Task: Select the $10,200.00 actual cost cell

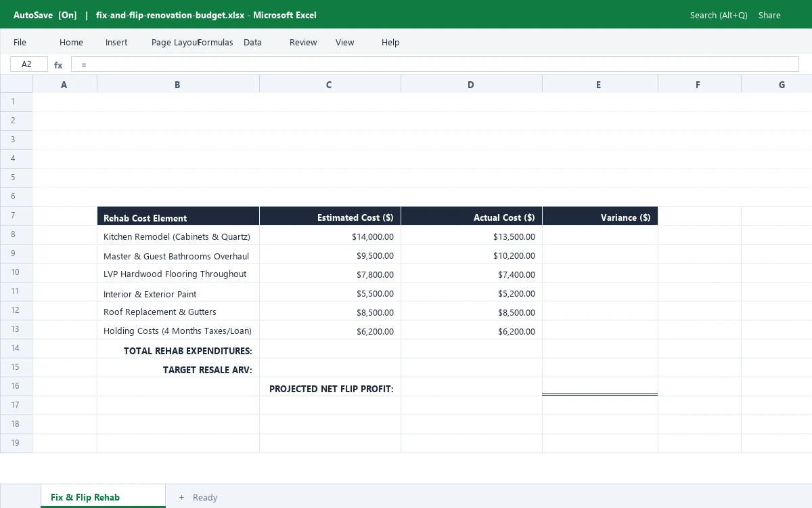Action: (472, 254)
